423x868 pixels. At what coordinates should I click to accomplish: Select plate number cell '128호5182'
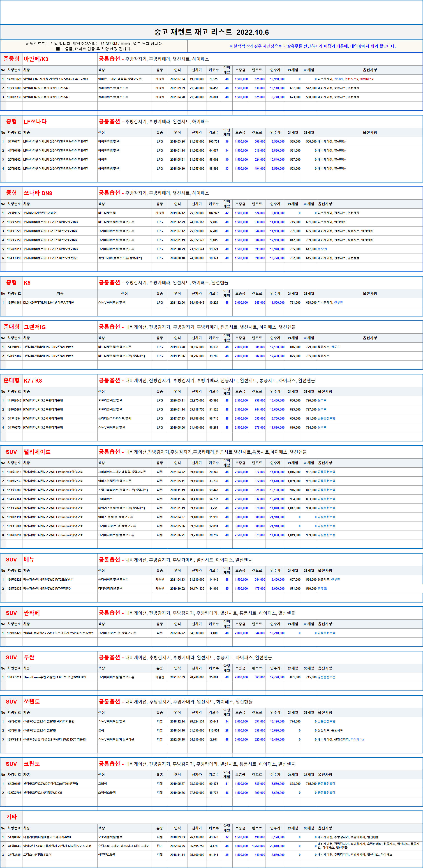[x=14, y=356]
